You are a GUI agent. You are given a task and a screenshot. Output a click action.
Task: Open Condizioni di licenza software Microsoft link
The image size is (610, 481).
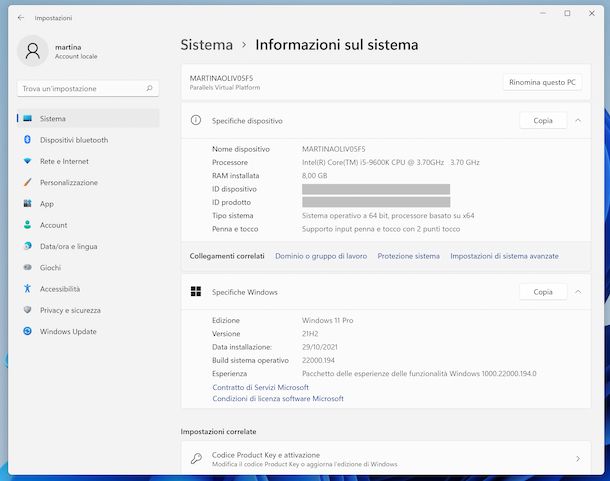click(278, 398)
